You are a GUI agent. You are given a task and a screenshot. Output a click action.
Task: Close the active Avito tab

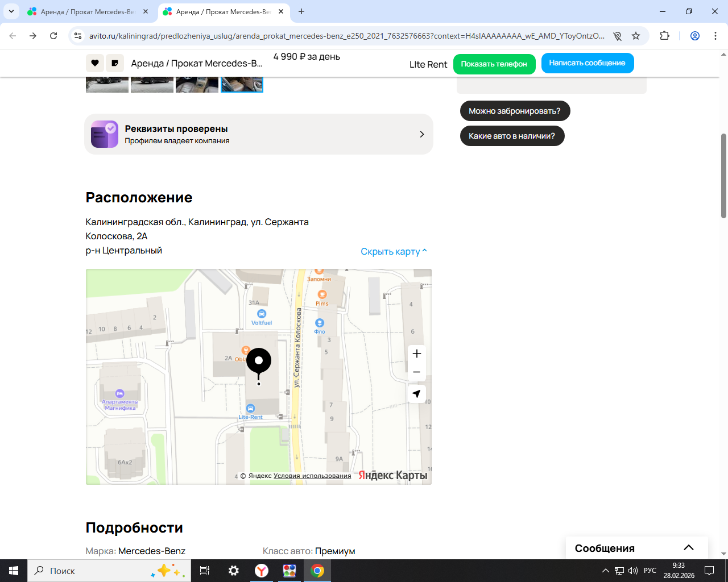[281, 11]
